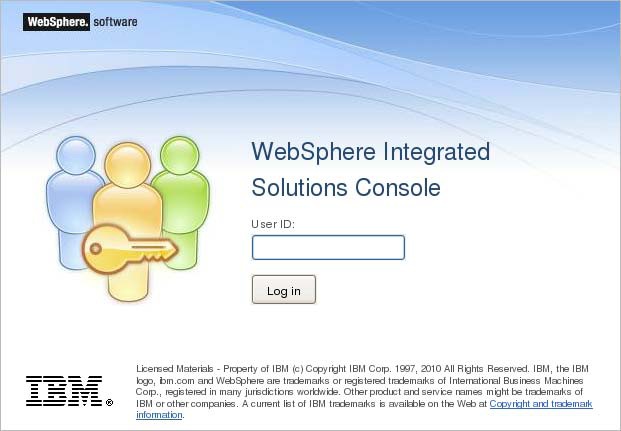This screenshot has height=431, width=621.
Task: Click the striped IBM logo
Action: (x=64, y=391)
